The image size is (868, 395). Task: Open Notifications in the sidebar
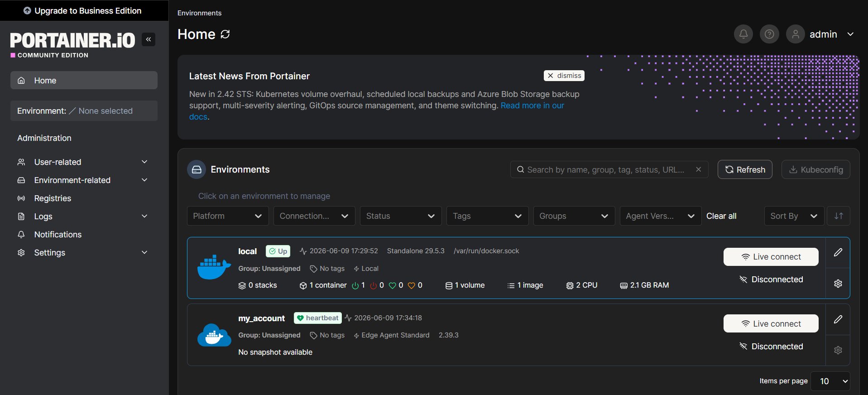(x=84, y=235)
